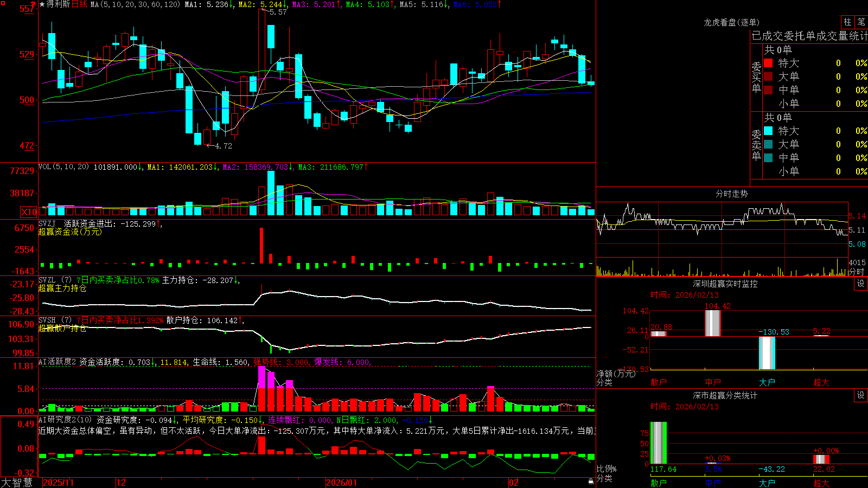Click the VOL(5,10,20) indicator label

63,167
